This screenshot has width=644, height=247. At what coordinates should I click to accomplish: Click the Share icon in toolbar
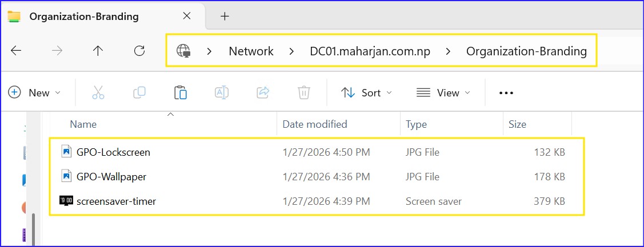click(x=263, y=93)
